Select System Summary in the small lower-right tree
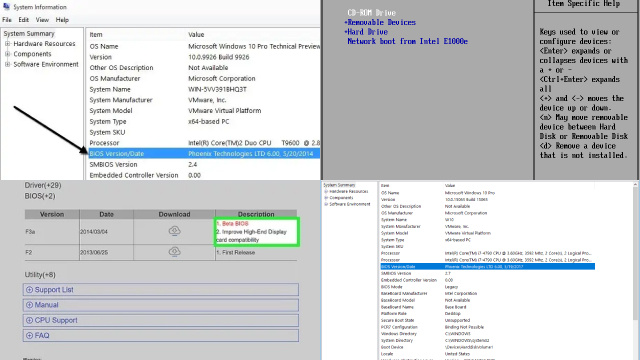Image resolution: width=640 pixels, height=360 pixels. [x=339, y=185]
